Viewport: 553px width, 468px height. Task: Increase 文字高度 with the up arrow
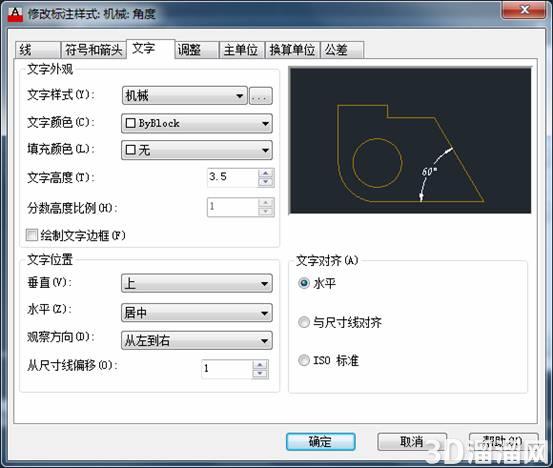pyautogui.click(x=266, y=173)
